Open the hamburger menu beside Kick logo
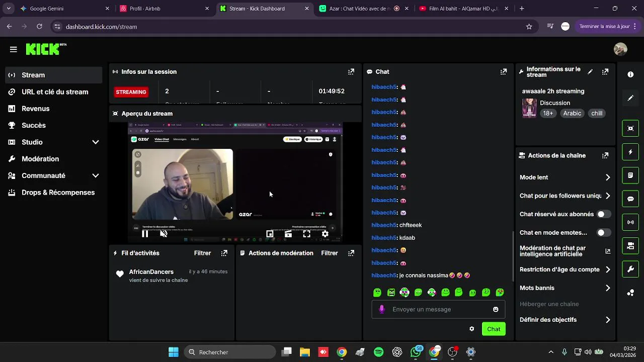 pyautogui.click(x=13, y=49)
